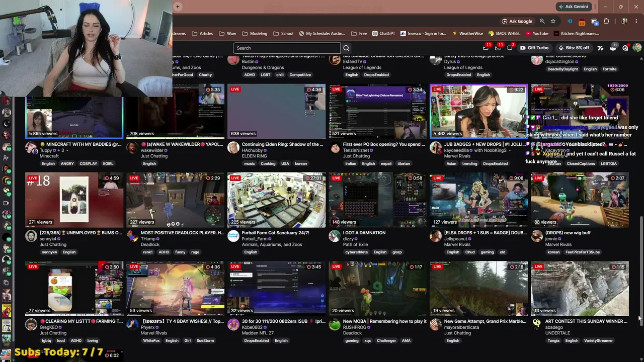
Task: Expand the Wow bookmark folder
Action: pyautogui.click(x=227, y=34)
